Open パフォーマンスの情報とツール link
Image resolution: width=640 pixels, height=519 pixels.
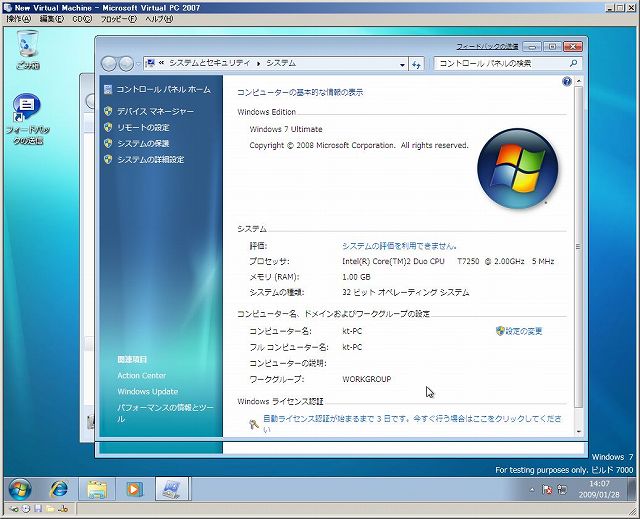point(165,413)
